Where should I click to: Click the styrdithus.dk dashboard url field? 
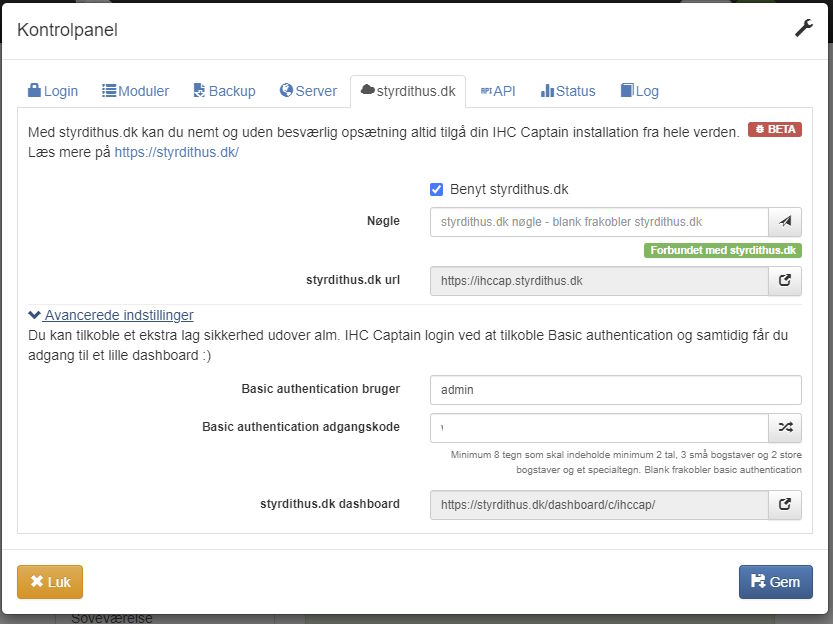pos(599,505)
